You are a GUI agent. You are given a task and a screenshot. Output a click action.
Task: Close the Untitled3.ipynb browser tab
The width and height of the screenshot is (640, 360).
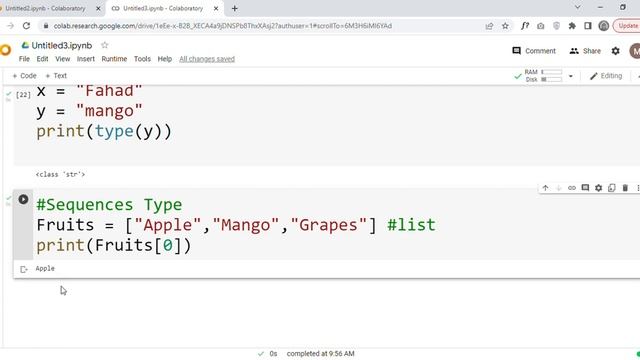point(216,8)
